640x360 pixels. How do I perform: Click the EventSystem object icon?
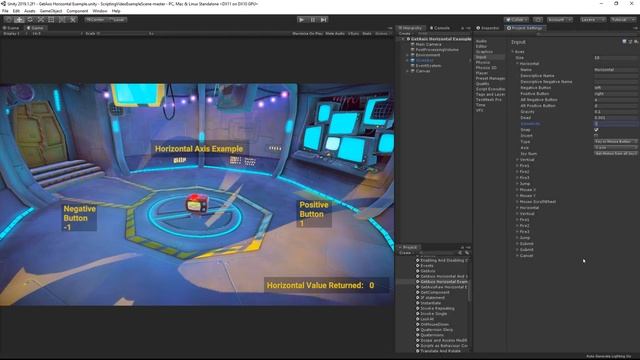(x=413, y=65)
